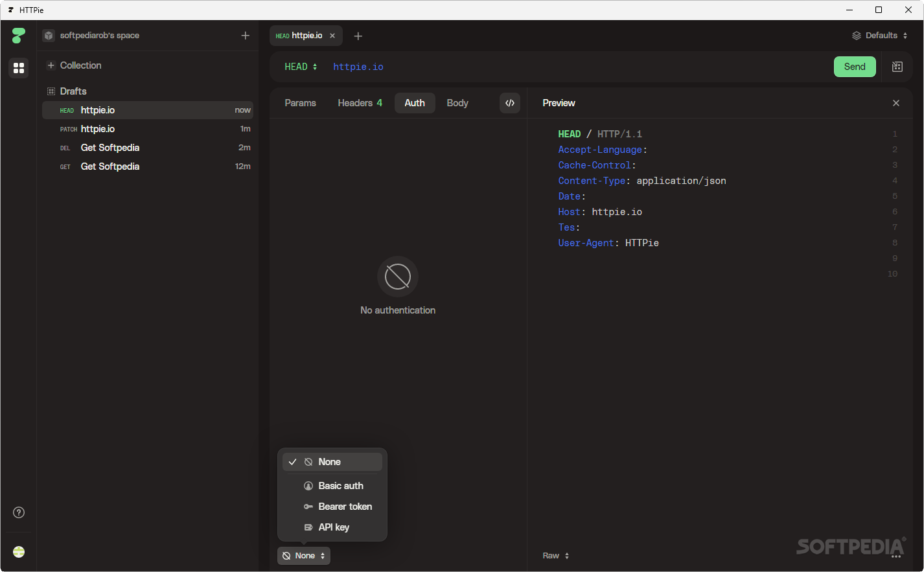Open the spaces grid view icon
The width and height of the screenshot is (924, 572).
19,67
